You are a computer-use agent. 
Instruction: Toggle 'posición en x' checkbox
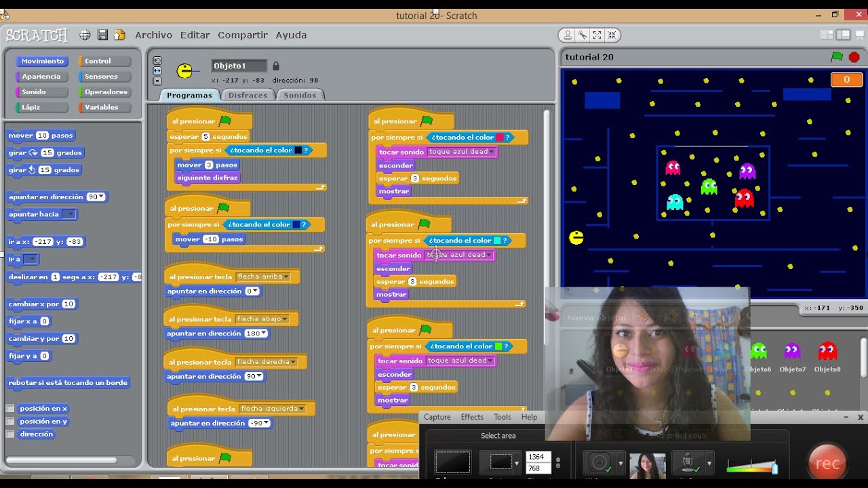click(x=10, y=409)
